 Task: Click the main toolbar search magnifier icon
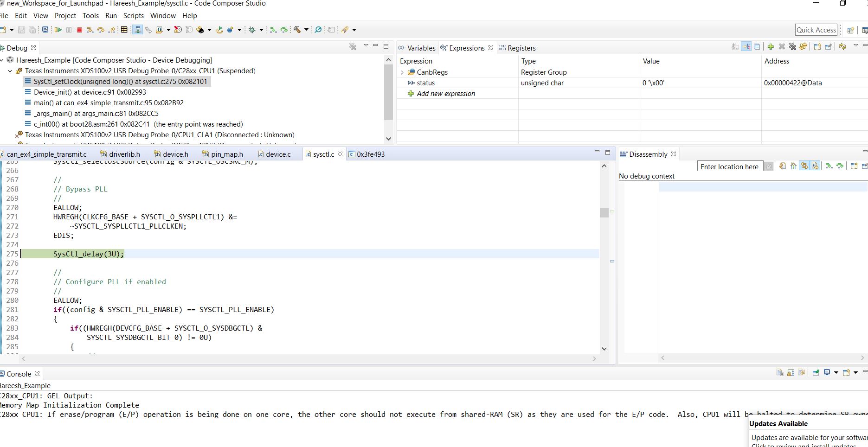(318, 30)
